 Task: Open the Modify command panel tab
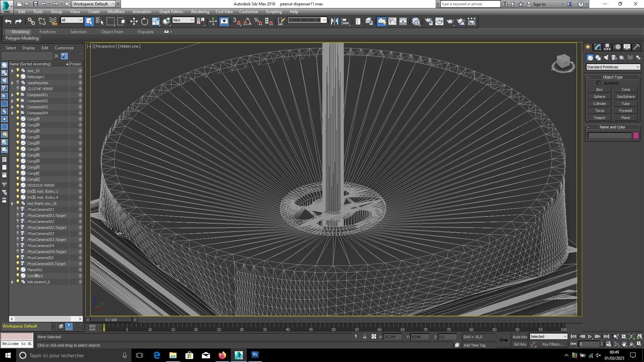pyautogui.click(x=597, y=47)
